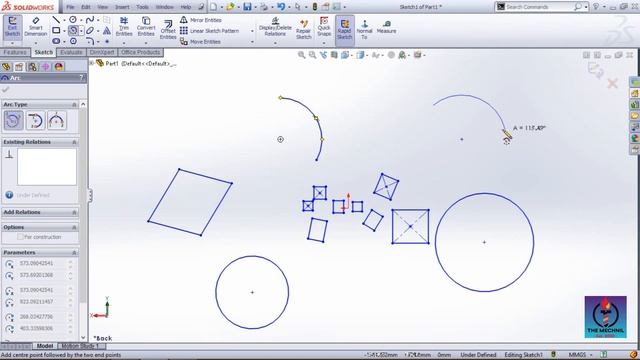
Task: Select the Sketch Fillet tool
Action: point(90,41)
